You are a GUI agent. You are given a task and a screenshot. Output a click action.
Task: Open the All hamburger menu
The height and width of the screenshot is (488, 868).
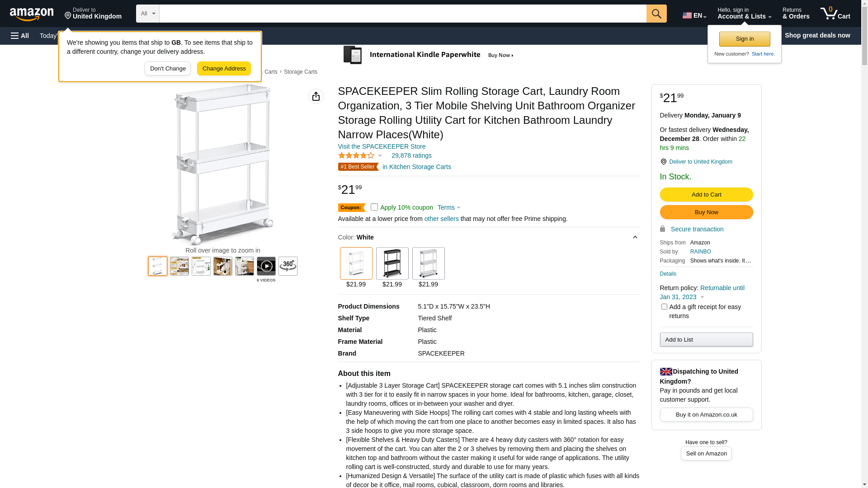(20, 36)
